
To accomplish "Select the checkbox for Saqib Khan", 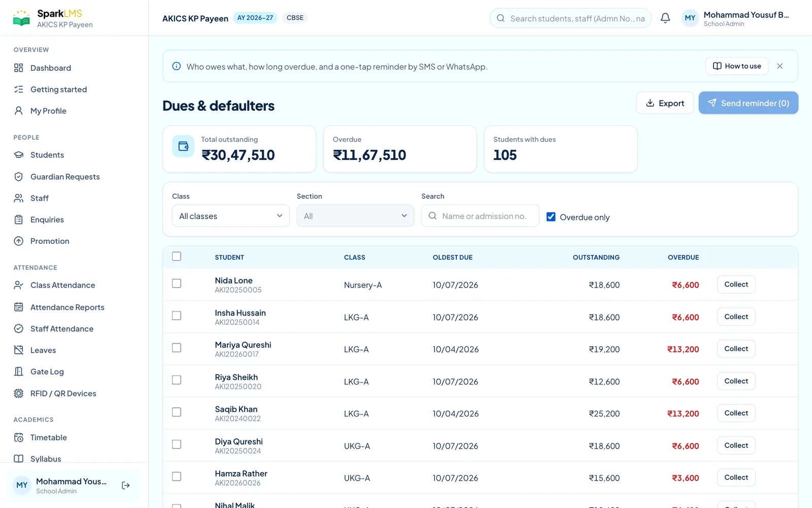I will [x=177, y=412].
